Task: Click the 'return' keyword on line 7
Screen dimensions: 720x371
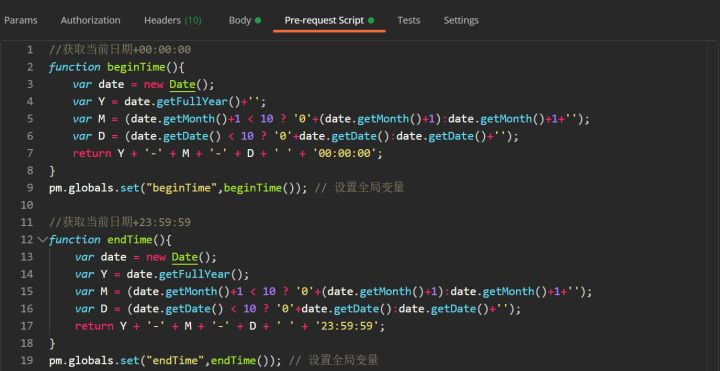Action: 92,153
